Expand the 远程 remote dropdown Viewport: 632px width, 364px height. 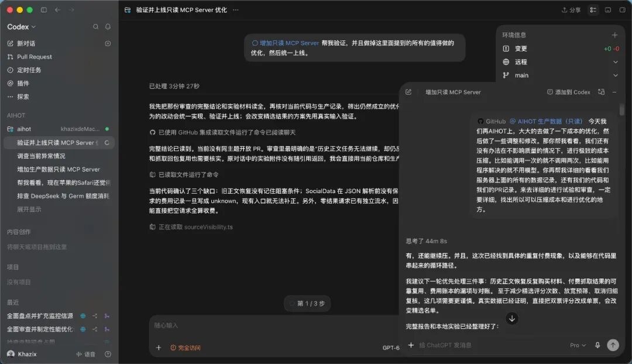pyautogui.click(x=616, y=62)
